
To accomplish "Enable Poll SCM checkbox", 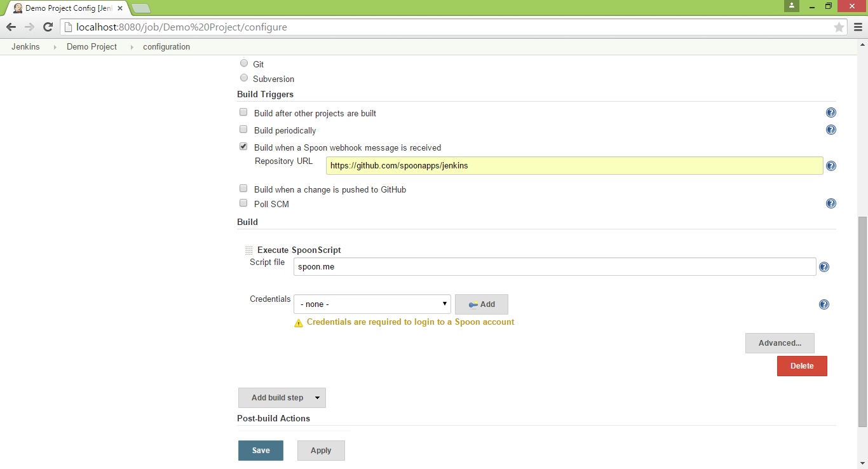I will pos(243,203).
